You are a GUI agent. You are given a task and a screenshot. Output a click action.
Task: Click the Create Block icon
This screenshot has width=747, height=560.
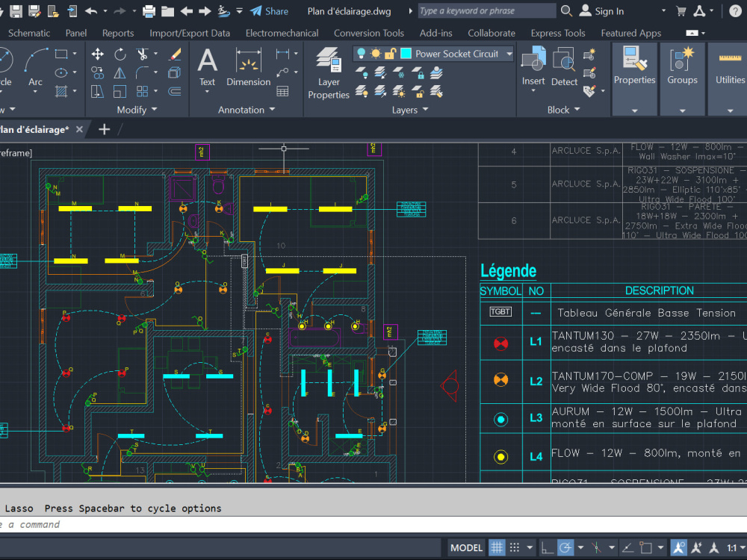click(x=590, y=54)
